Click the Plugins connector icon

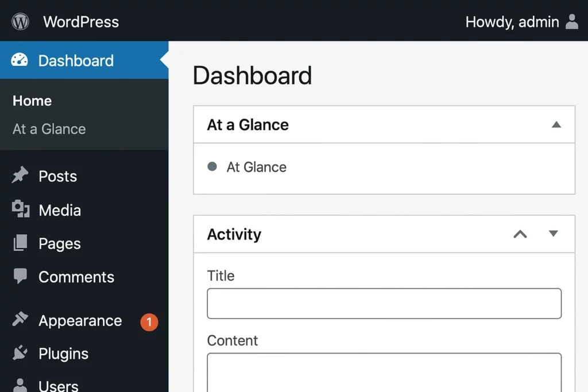click(21, 354)
